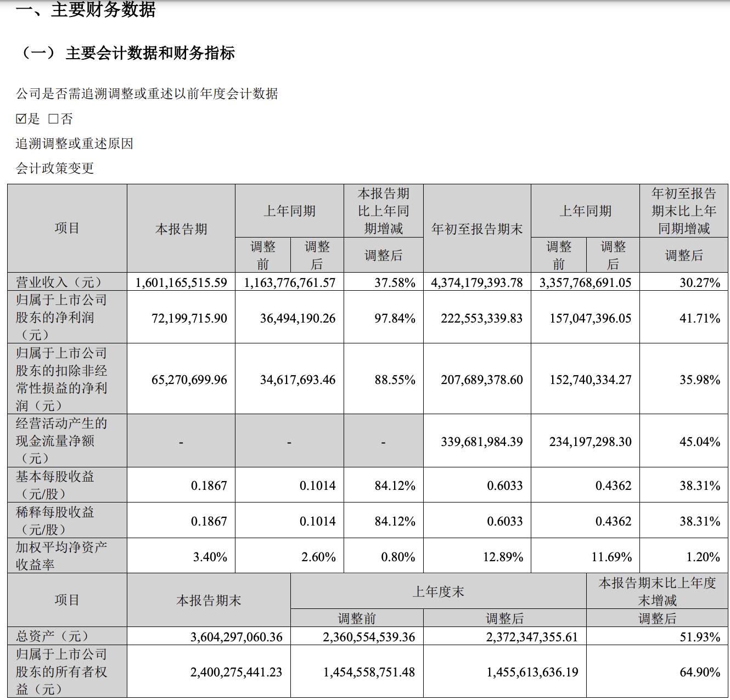Select 0.4362 in 稀释每股收益 row
This screenshot has height=700, width=730.
pos(614,521)
